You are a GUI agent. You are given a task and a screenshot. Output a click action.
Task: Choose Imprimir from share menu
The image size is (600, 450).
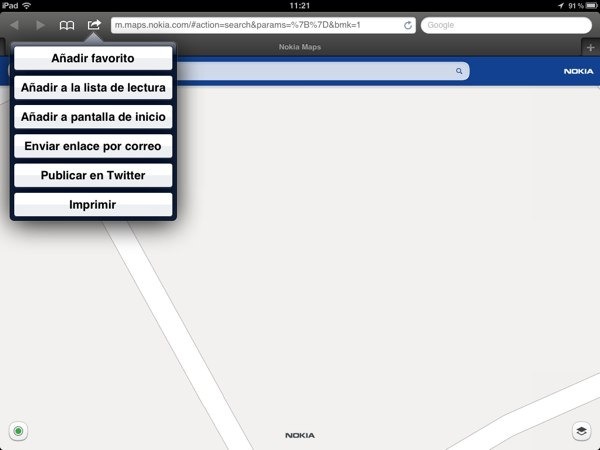[93, 205]
